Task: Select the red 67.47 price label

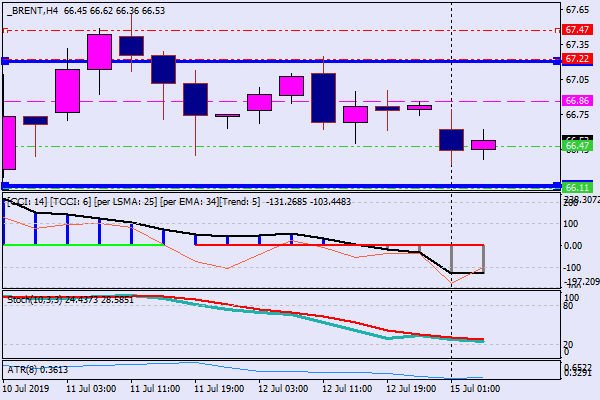Action: tap(577, 31)
